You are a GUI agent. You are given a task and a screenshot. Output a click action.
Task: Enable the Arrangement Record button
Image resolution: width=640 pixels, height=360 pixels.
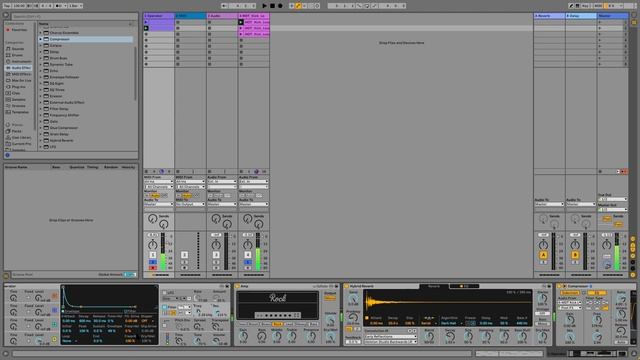(280, 6)
